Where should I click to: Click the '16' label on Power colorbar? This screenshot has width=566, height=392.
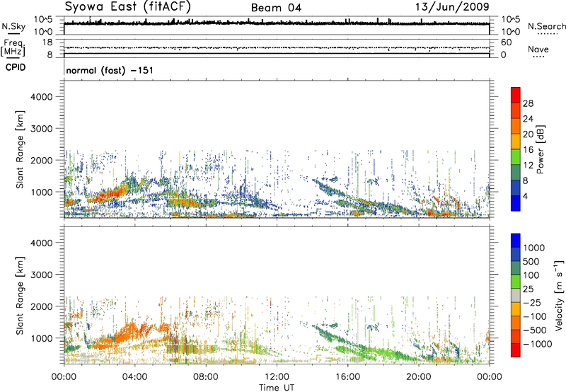[528, 150]
